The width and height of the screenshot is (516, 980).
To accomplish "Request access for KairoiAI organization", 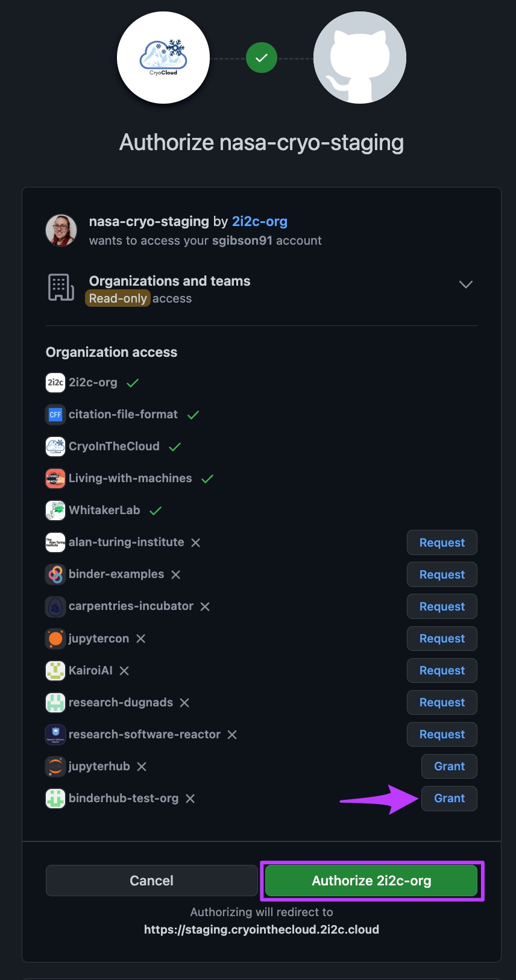I will [442, 670].
